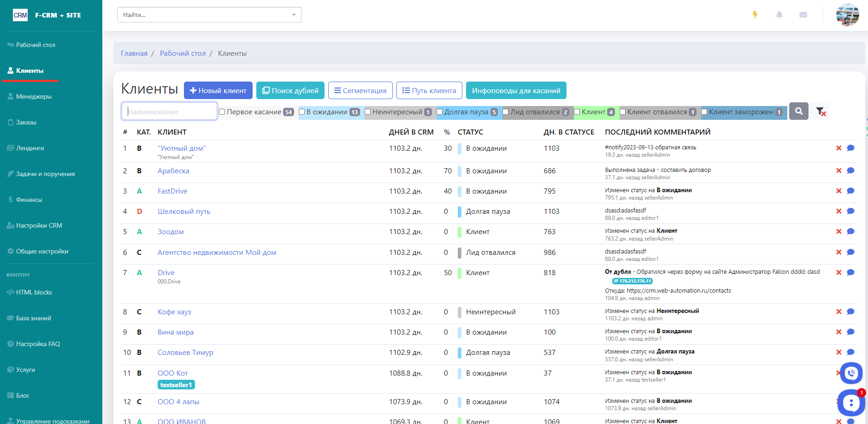
Task: Click the magnifier search filter button
Action: (x=798, y=111)
